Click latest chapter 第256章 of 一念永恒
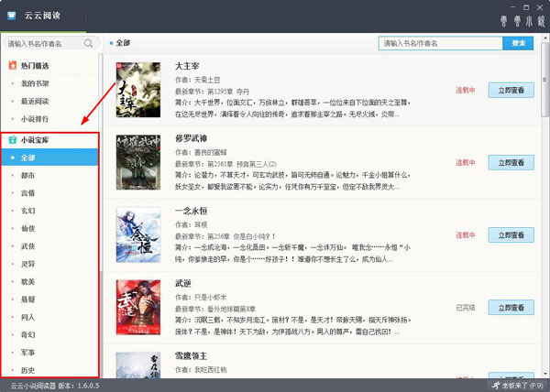Screen dimensions: 550x392 [x=225, y=237]
